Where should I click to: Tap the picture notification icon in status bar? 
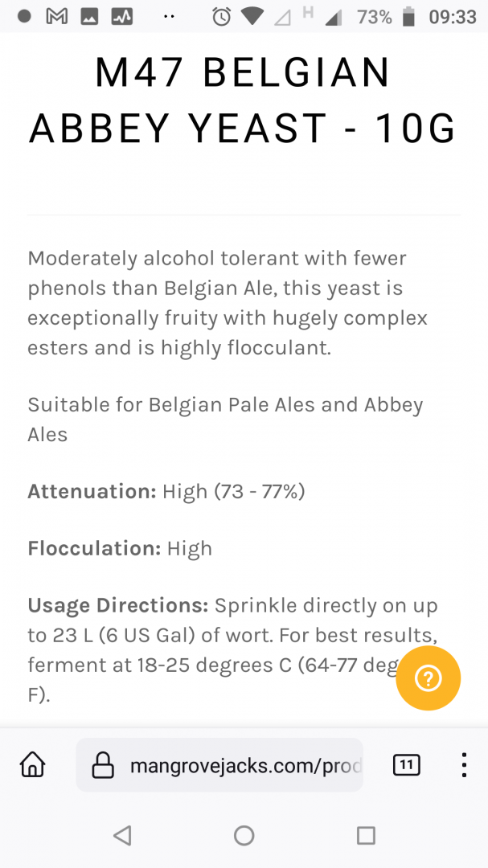[x=89, y=16]
